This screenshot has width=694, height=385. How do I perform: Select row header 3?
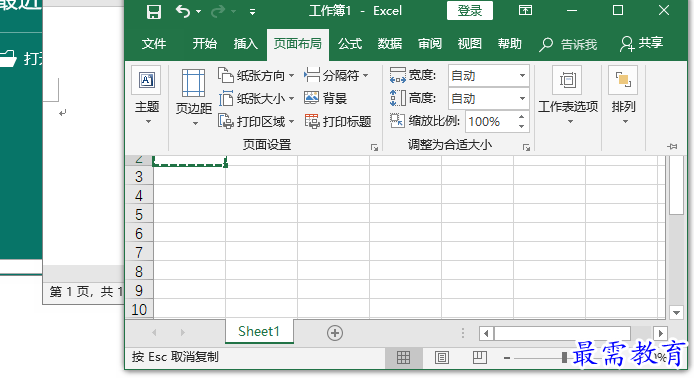coord(139,177)
